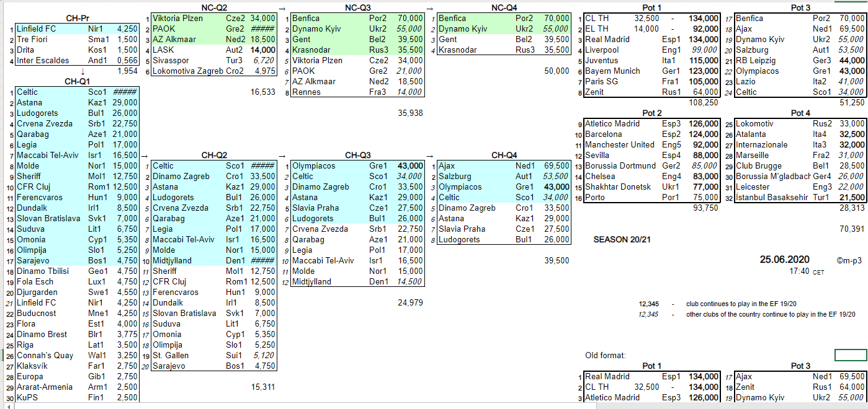Screen dimensions: 868x409
Task: Click the NC-Q4 heading
Action: [504, 7]
